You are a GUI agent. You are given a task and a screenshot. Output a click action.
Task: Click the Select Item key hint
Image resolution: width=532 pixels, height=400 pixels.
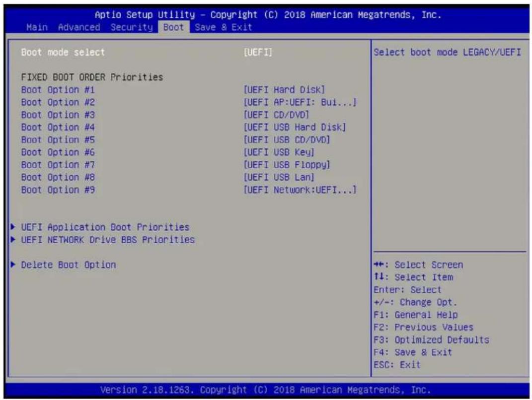[x=413, y=277]
